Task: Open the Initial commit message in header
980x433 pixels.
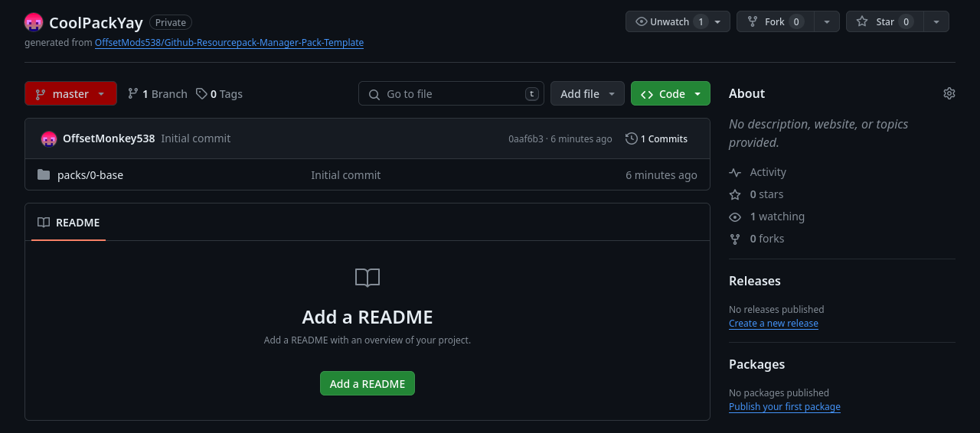Action: click(196, 138)
